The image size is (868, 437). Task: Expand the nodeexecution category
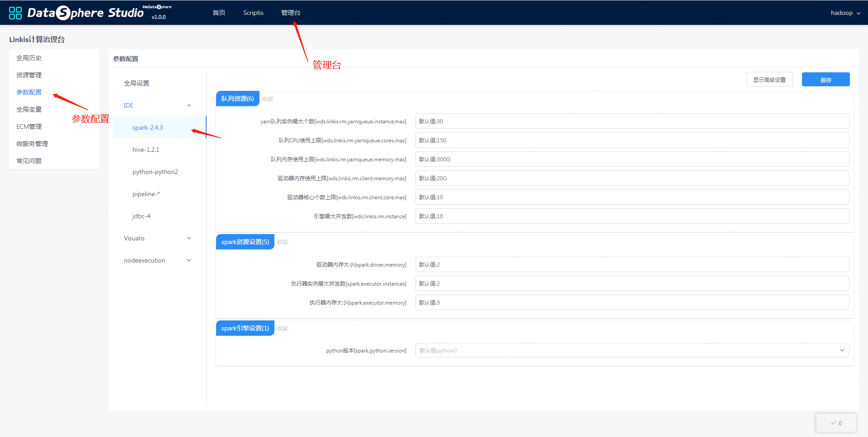[189, 260]
